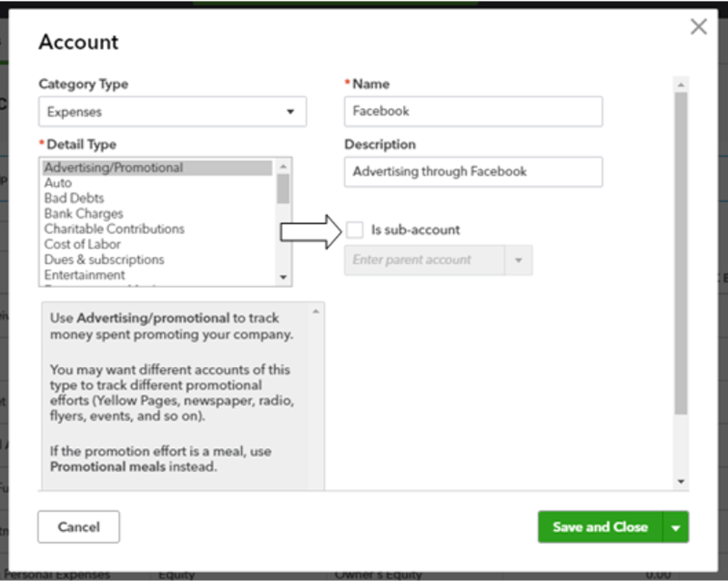This screenshot has width=728, height=581.
Task: Click the Description field with Advertising through Facebook
Action: click(473, 171)
